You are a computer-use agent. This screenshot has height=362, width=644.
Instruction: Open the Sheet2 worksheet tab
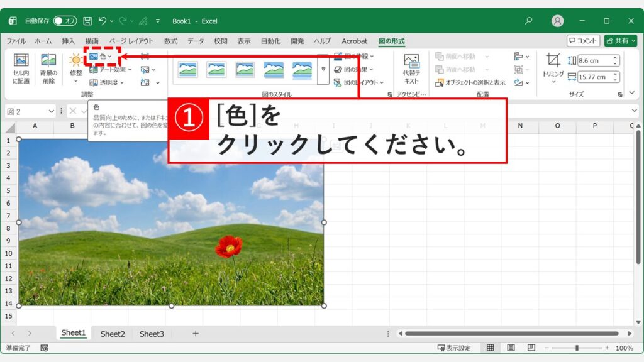coord(113,334)
